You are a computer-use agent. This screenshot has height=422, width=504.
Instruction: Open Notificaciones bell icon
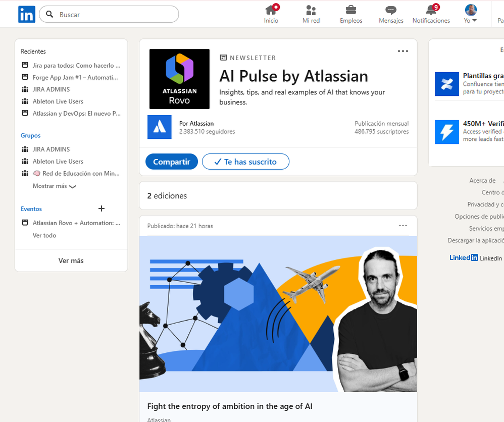(431, 10)
